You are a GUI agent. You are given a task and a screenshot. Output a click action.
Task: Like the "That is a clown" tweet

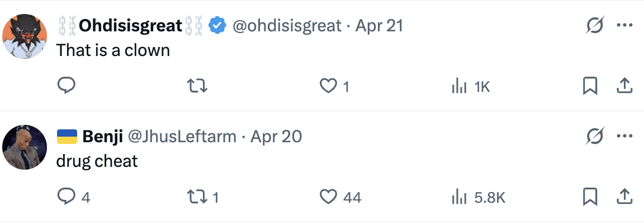(x=328, y=86)
